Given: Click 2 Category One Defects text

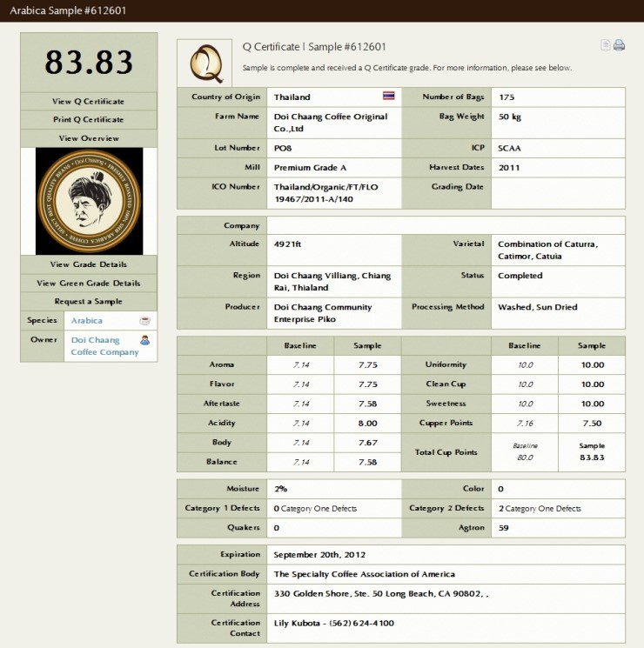Looking at the screenshot, I should tap(540, 509).
